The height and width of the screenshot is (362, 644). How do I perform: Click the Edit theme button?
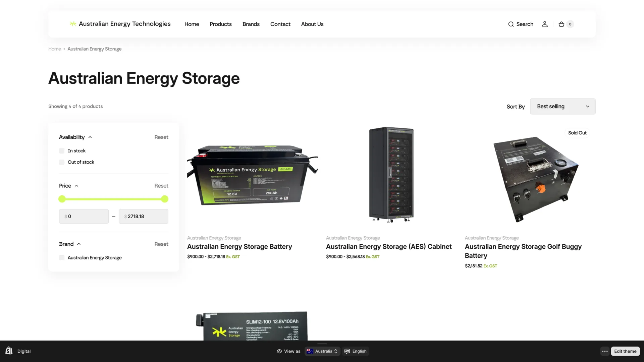[625, 351]
